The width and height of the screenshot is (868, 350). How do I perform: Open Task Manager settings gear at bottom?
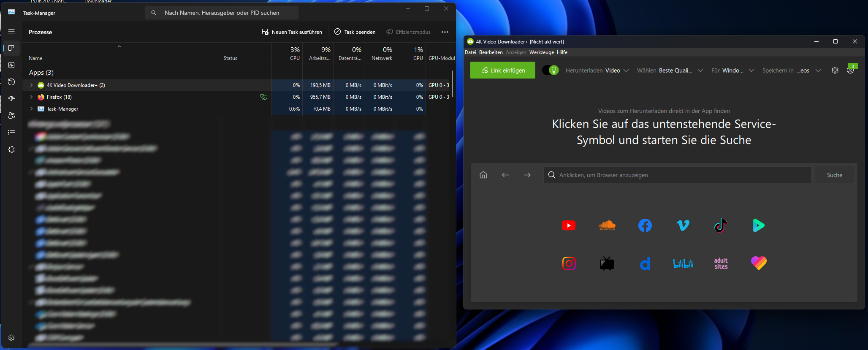click(x=11, y=338)
